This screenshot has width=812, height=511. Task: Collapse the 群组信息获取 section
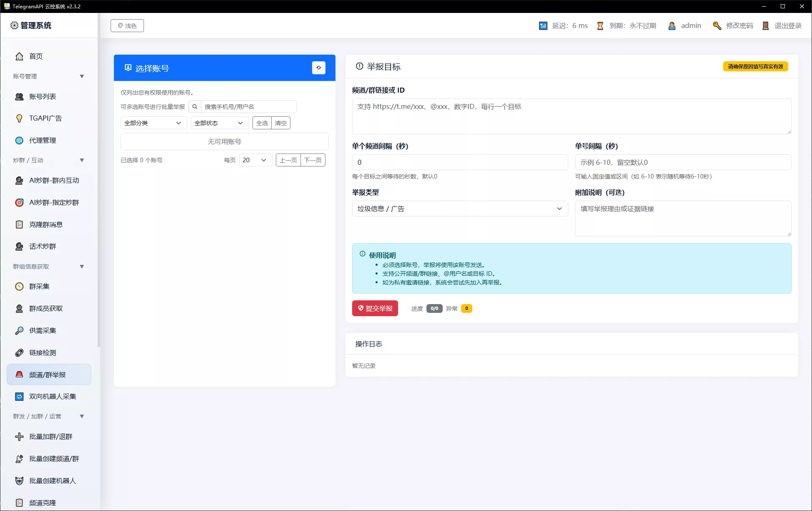click(x=82, y=267)
